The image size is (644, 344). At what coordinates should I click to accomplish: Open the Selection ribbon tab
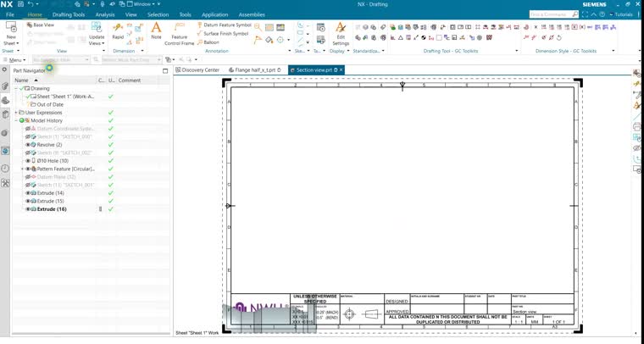click(158, 14)
